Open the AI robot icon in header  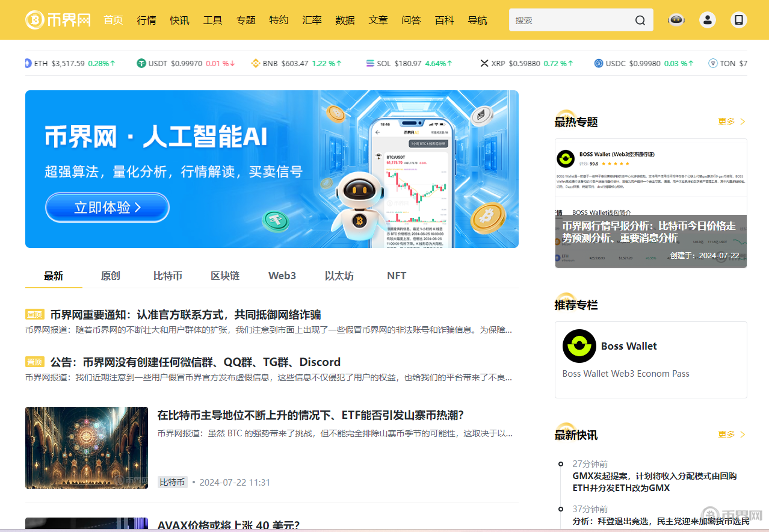pos(676,20)
